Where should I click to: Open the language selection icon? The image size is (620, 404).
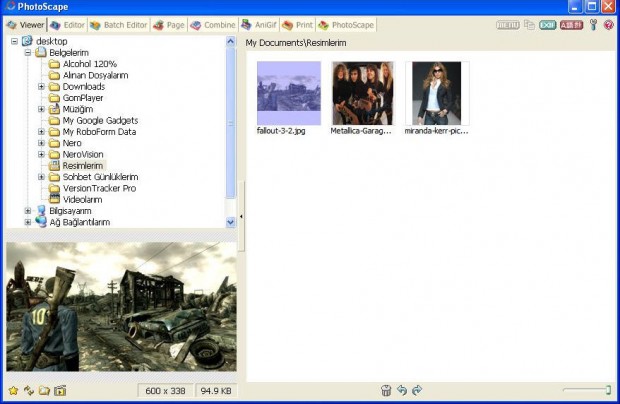[571, 25]
